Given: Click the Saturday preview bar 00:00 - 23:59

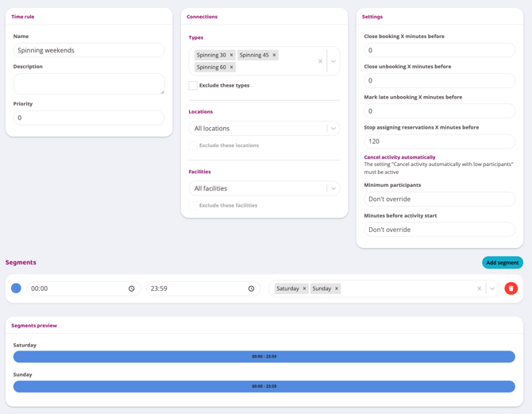Looking at the screenshot, I should tap(264, 357).
